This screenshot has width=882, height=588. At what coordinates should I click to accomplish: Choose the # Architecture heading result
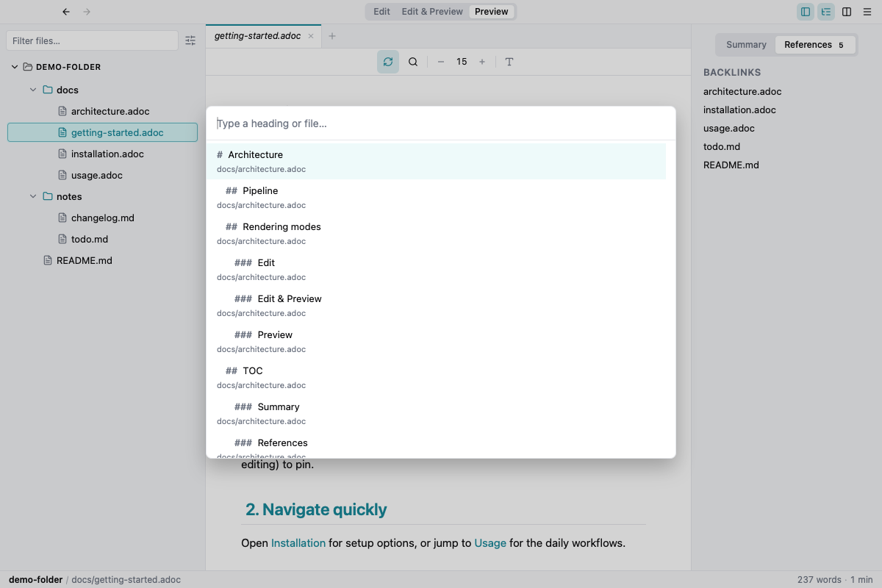(437, 162)
